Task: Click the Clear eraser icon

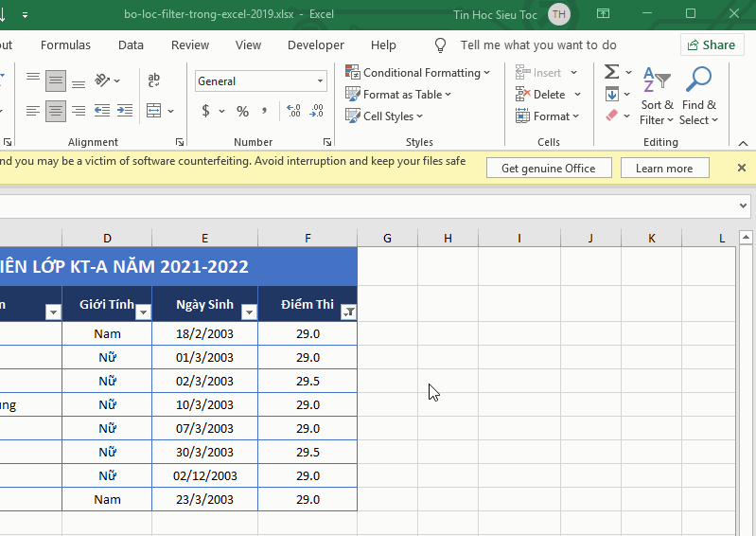Action: 612,116
